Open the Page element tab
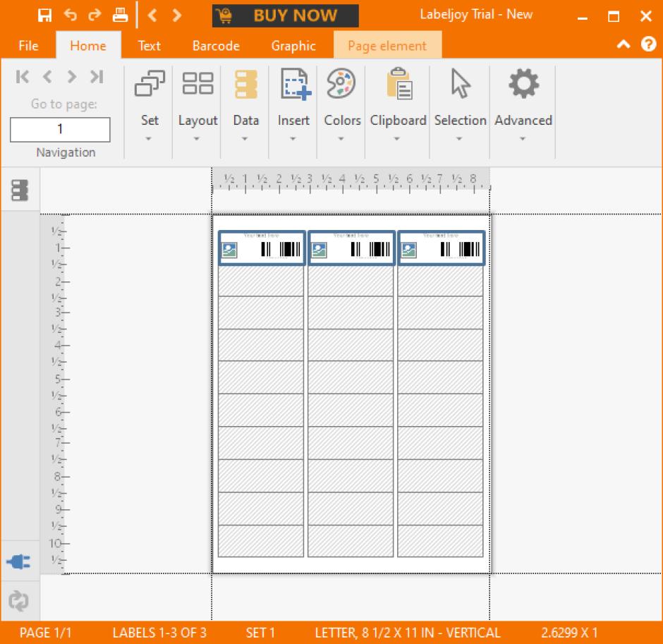 (387, 45)
